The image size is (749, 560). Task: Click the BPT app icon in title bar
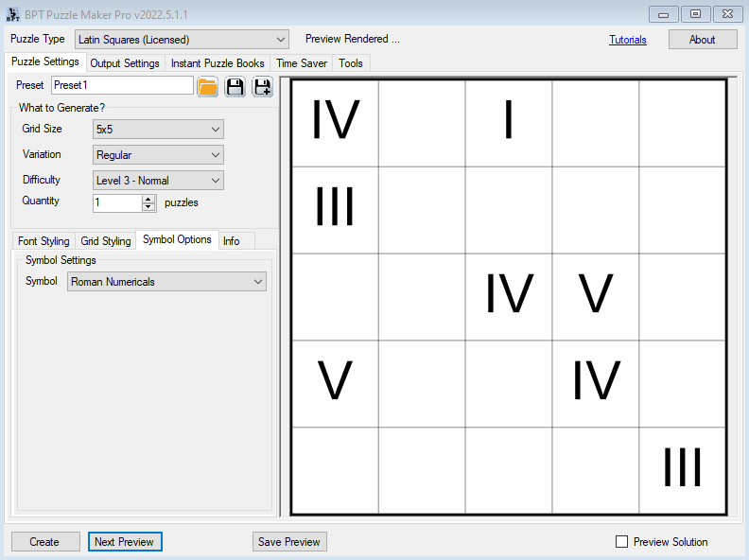click(14, 14)
